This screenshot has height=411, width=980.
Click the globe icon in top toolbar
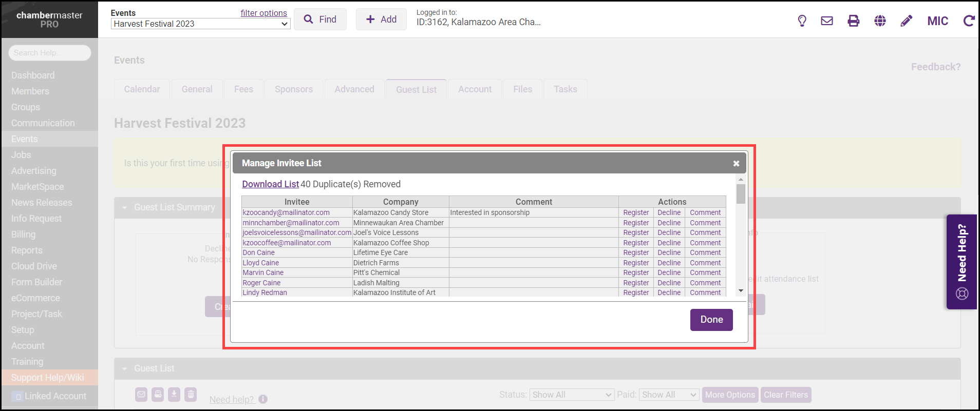tap(880, 21)
